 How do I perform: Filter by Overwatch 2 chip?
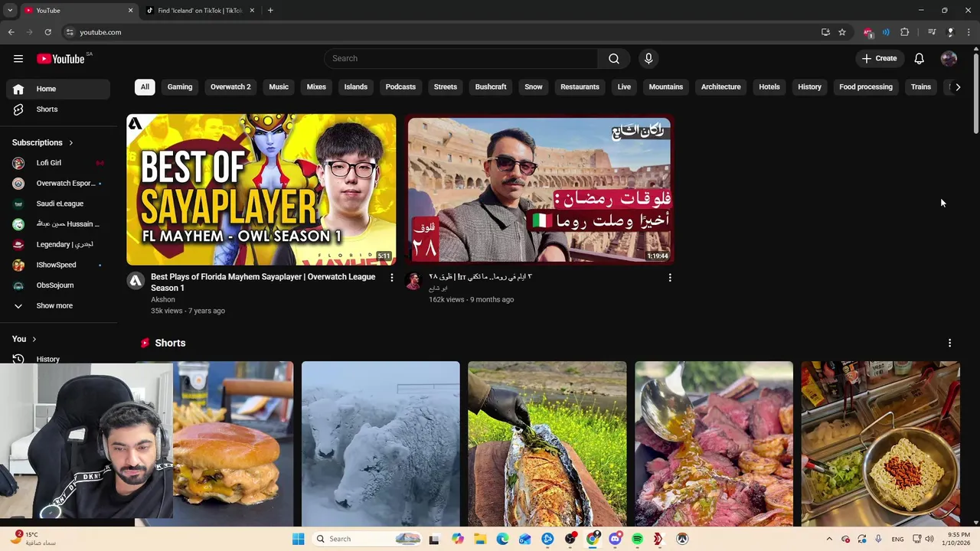pos(230,86)
